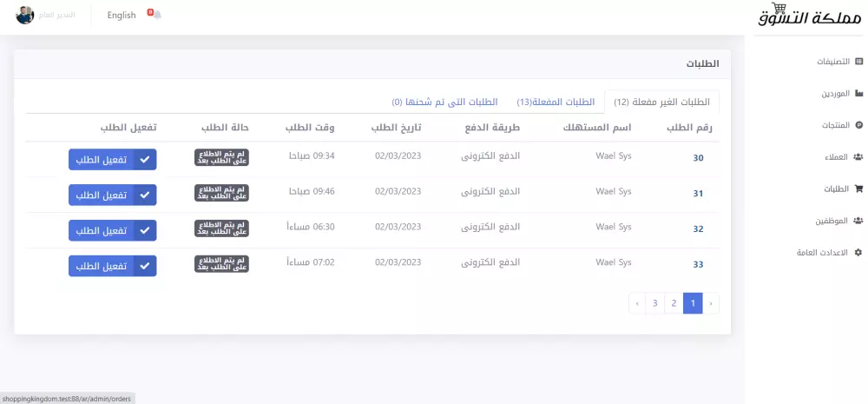Switch to الطلبات التى تم شحنها (0) tab
Image resolution: width=868 pixels, height=404 pixels.
coord(445,102)
